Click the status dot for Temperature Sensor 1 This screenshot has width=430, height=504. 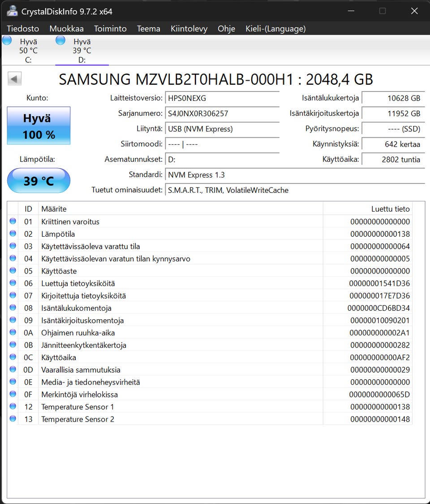coord(13,406)
